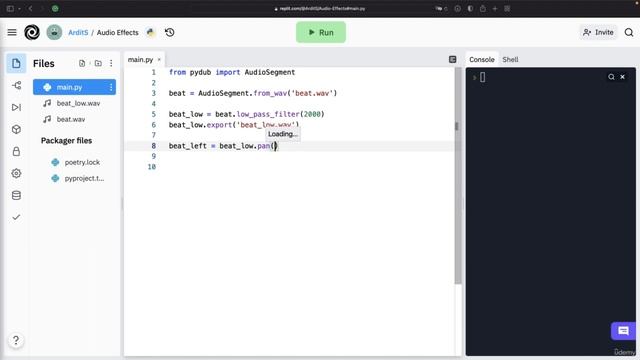Add a new folder in Files panel
640x360 pixels.
coord(98,63)
